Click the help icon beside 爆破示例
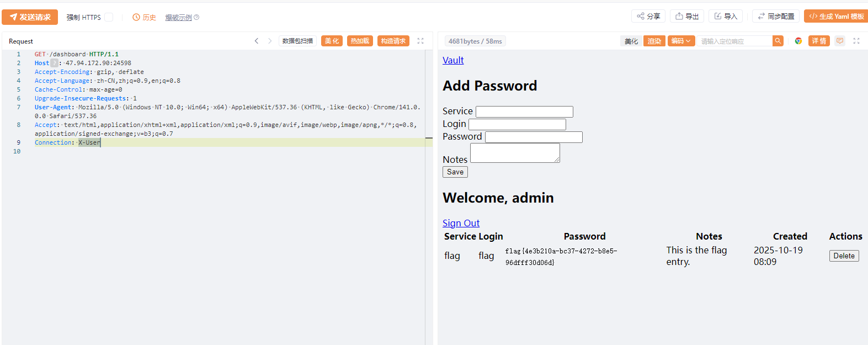Viewport: 868px width, 345px height. pyautogui.click(x=196, y=17)
